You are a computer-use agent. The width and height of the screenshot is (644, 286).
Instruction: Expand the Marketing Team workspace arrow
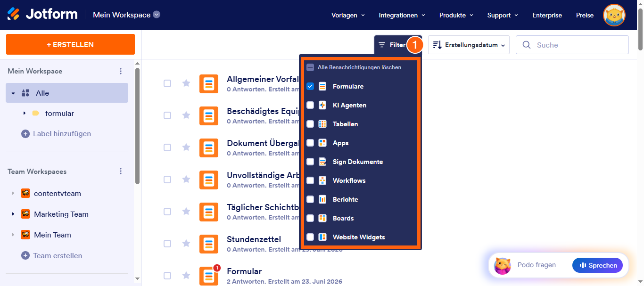point(13,214)
